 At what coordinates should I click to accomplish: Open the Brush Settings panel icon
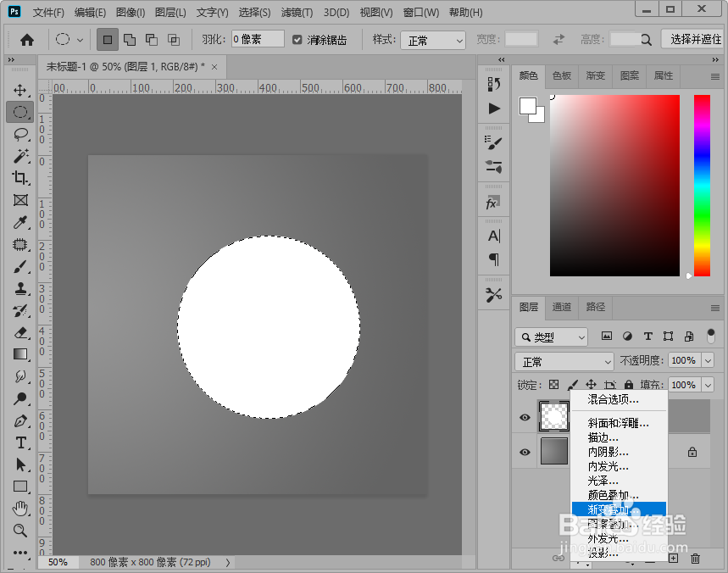pos(493,142)
